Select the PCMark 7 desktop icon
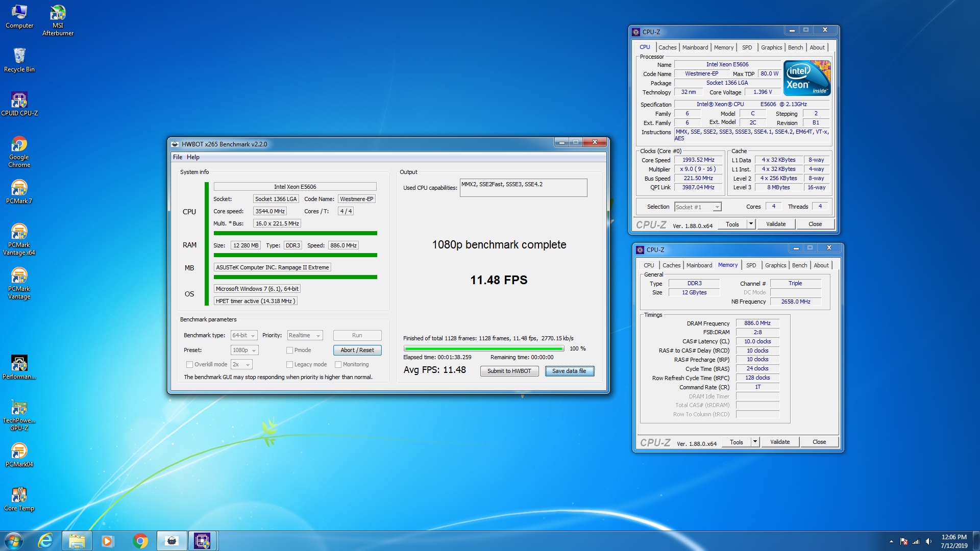The width and height of the screenshot is (980, 551). [x=19, y=192]
